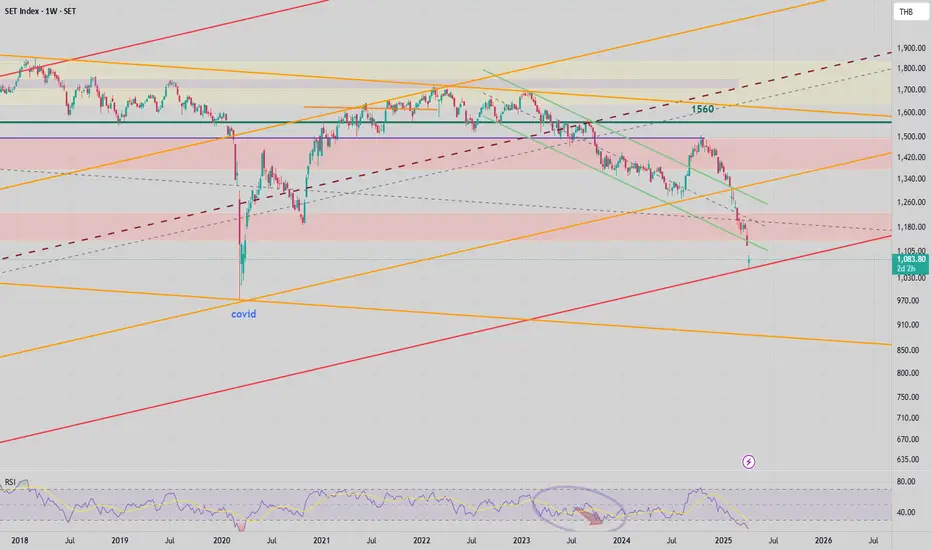Screen dimensions: 932x550
Task: Click the RSI 80.00 scale label
Action: click(906, 482)
